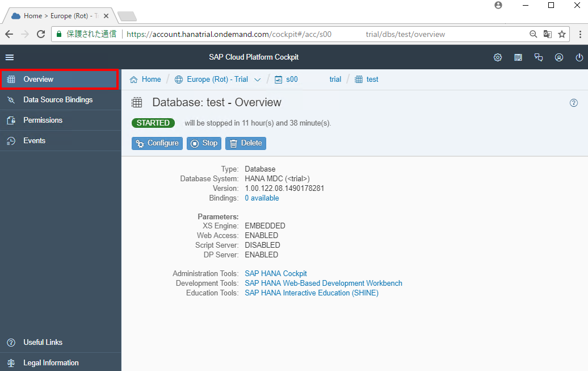Open the SAP HANA Cockpit link
588x371 pixels.
(x=276, y=274)
